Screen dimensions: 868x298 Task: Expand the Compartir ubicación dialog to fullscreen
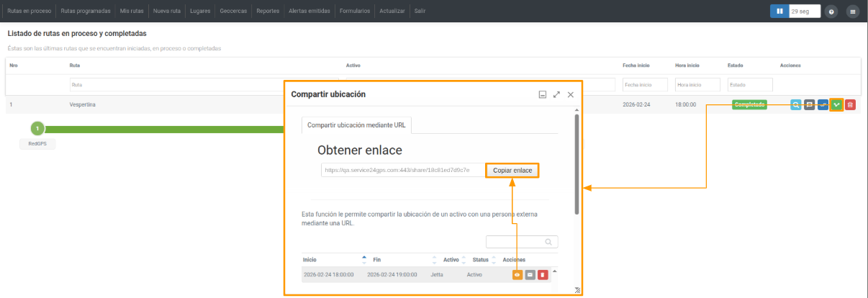556,94
